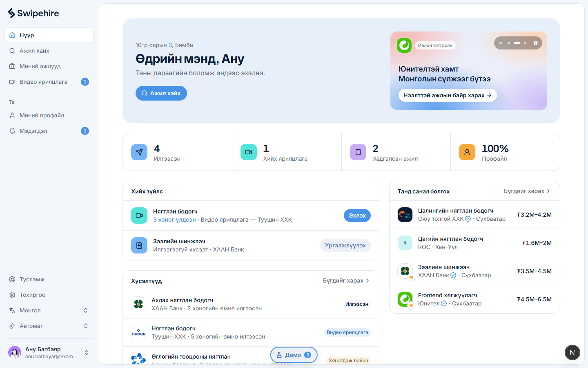Go to Ажил хайх in sidebar
The height and width of the screenshot is (368, 588).
pyautogui.click(x=49, y=51)
